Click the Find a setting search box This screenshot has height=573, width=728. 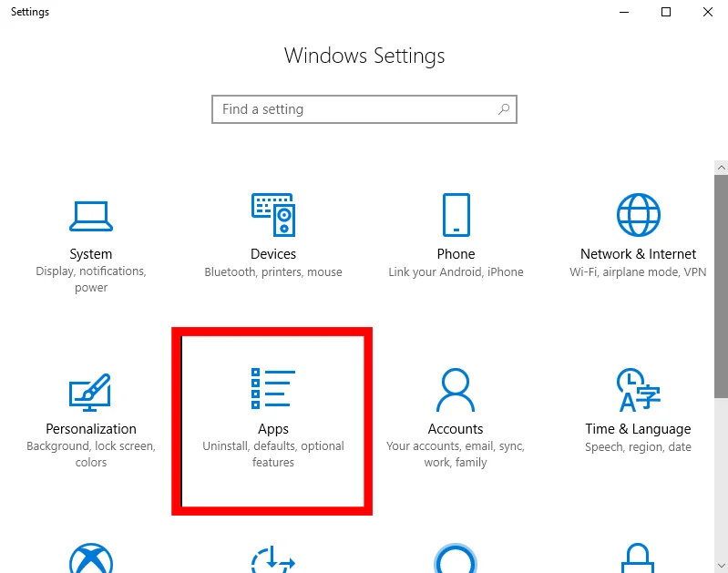pos(364,109)
